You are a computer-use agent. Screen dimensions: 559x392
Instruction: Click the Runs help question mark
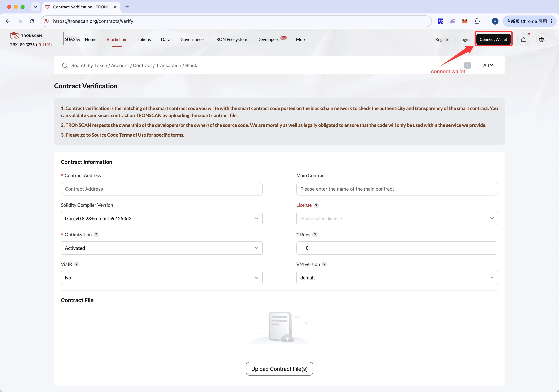(315, 235)
